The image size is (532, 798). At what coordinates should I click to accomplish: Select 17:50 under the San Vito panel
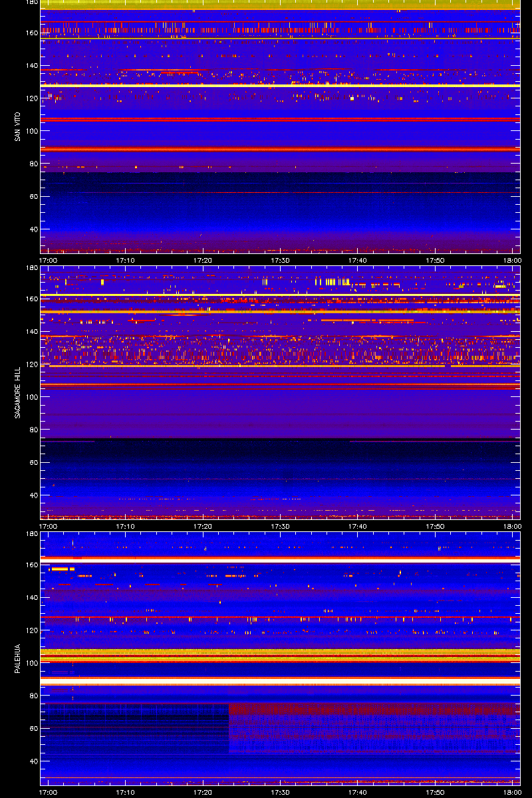point(436,260)
